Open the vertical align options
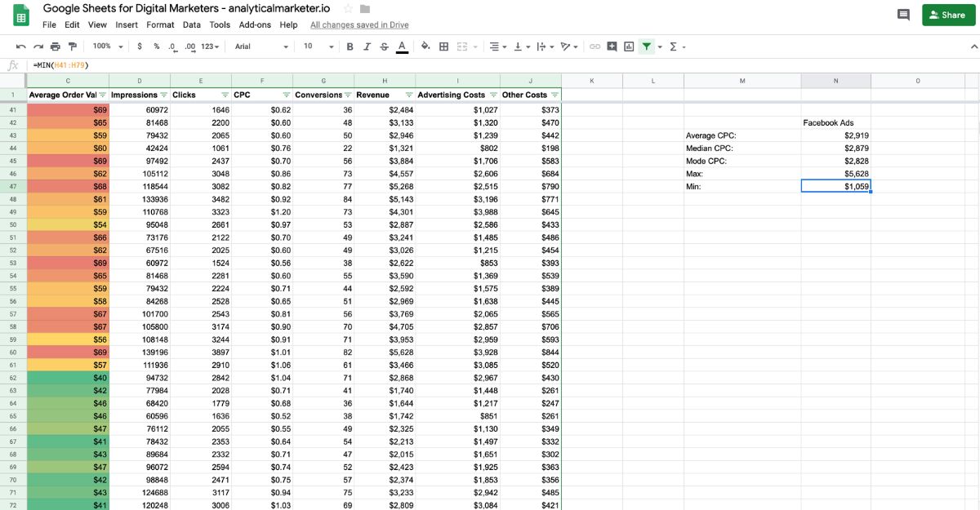Viewport: 980px width, 510px height. [520, 47]
